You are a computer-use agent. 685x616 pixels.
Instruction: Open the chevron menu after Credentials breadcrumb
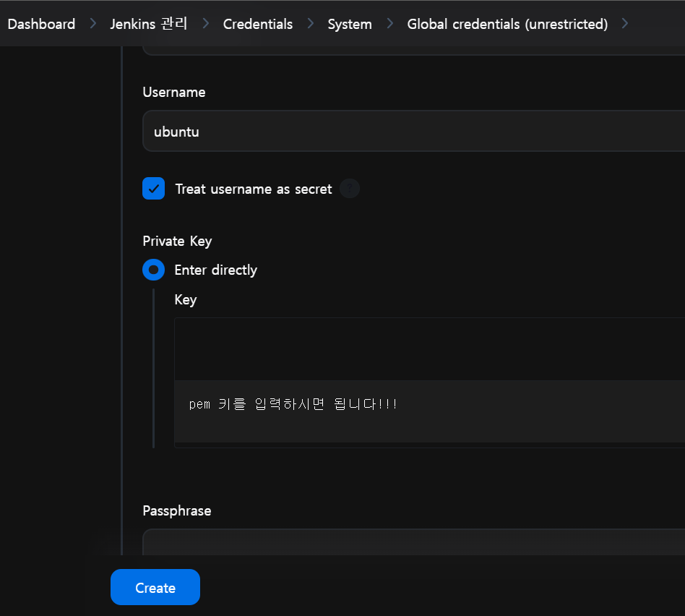[311, 23]
